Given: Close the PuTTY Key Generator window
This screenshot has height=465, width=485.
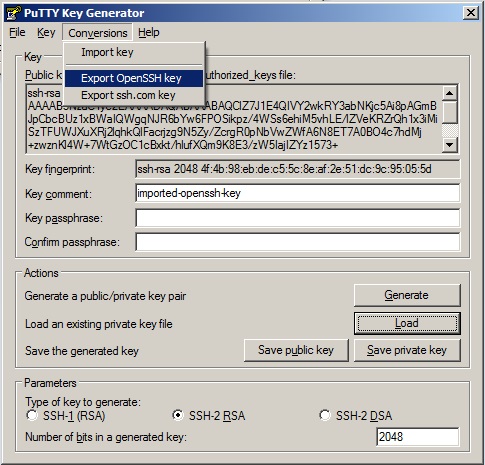Looking at the screenshot, I should 471,13.
